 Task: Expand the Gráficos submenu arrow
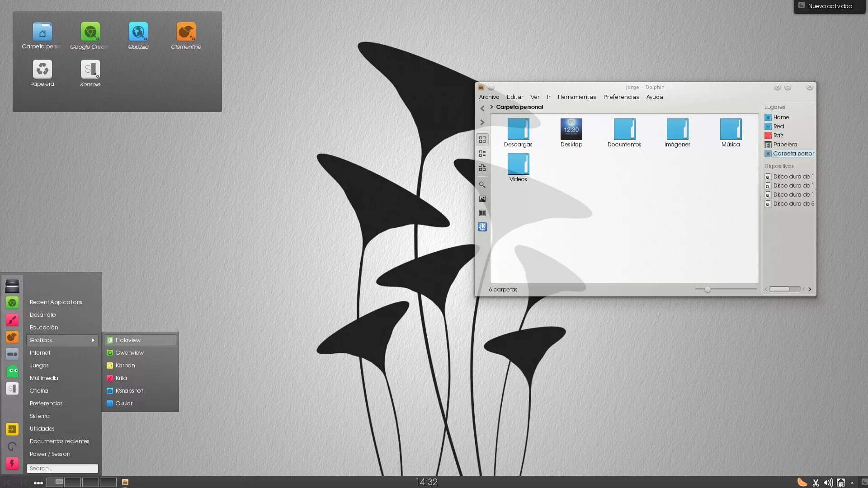tap(93, 340)
